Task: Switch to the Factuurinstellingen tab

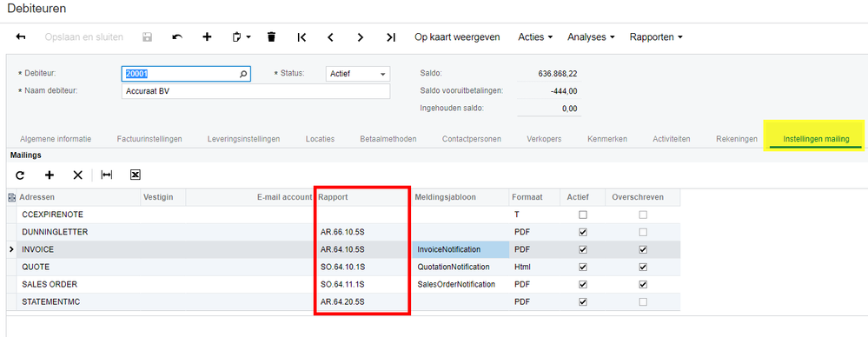Action: 149,139
